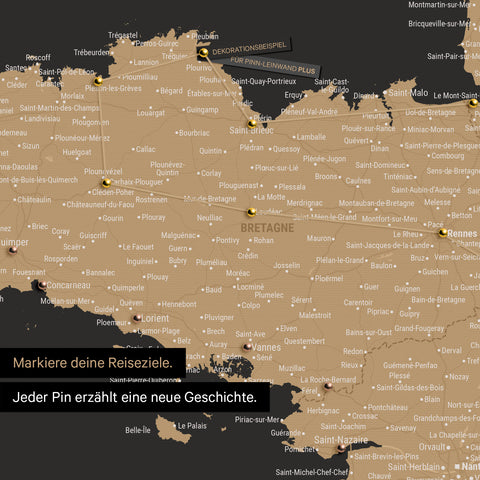Click the Pontchâteau town label
The width and height of the screenshot is (480, 480).
pos(388,407)
